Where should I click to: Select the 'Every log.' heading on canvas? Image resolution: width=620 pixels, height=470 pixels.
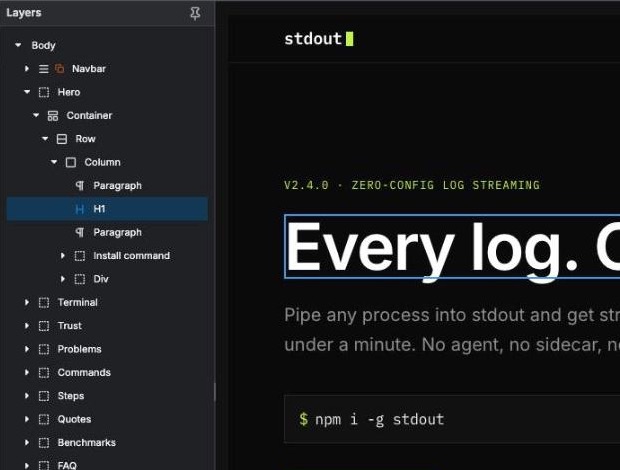point(452,247)
